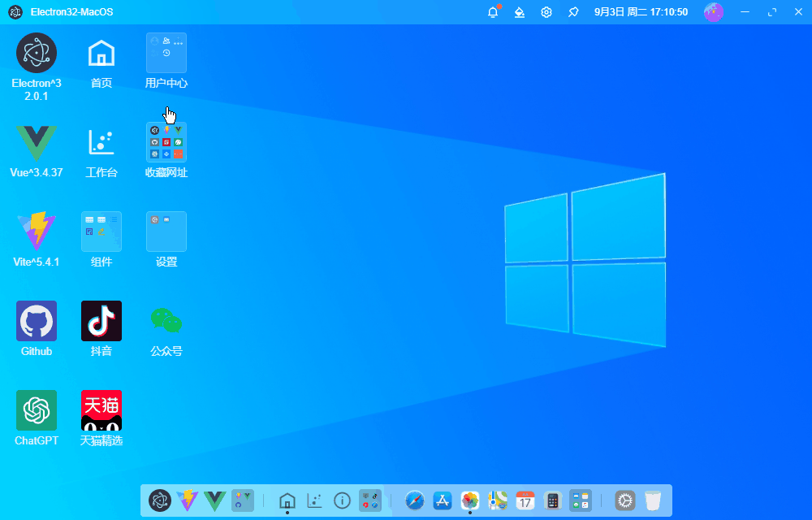The width and height of the screenshot is (812, 520).
Task: Open the Vite^5.4.1 desktop shortcut
Action: tap(37, 232)
